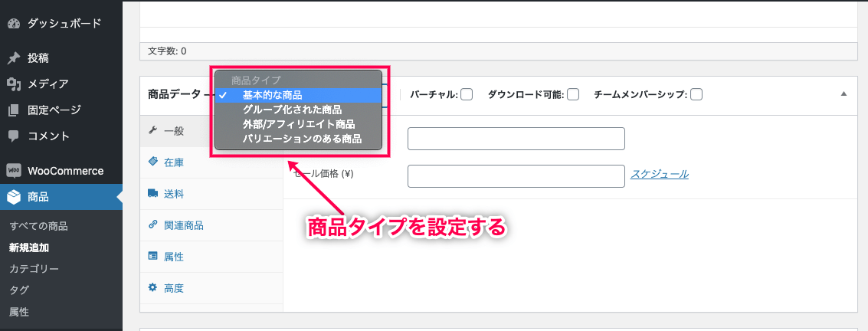This screenshot has width=868, height=331.
Task: Choose グループ化された商品 option
Action: (x=298, y=110)
